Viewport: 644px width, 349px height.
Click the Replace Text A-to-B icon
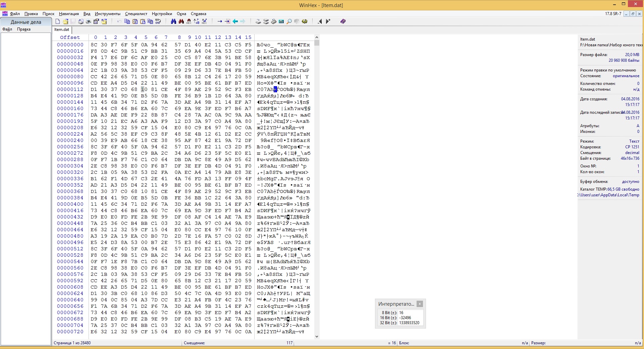(197, 21)
